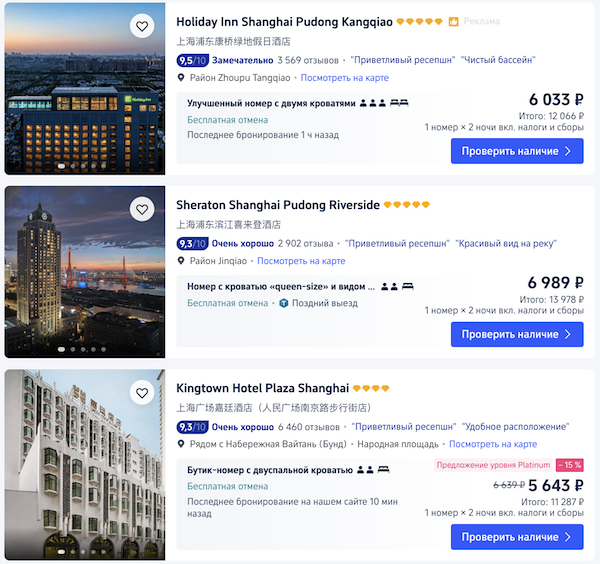The height and width of the screenshot is (564, 600).
Task: Click Sheraton 9,3/10 rating badge
Action: [x=192, y=243]
